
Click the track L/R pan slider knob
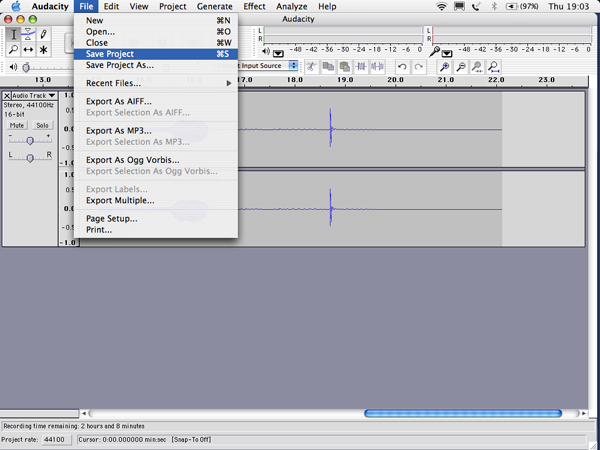click(30, 158)
